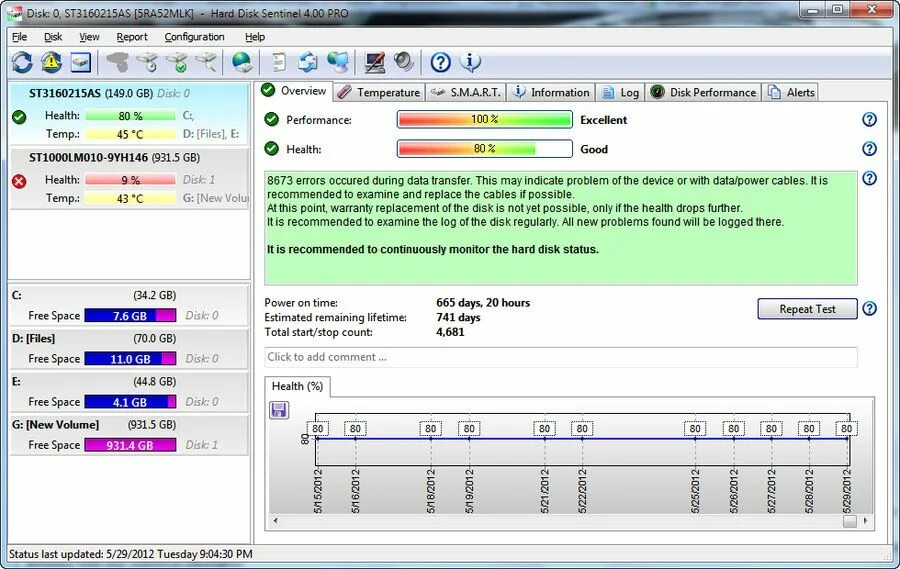
Task: Click the C: 7.6 GB free space bar
Action: [x=130, y=316]
